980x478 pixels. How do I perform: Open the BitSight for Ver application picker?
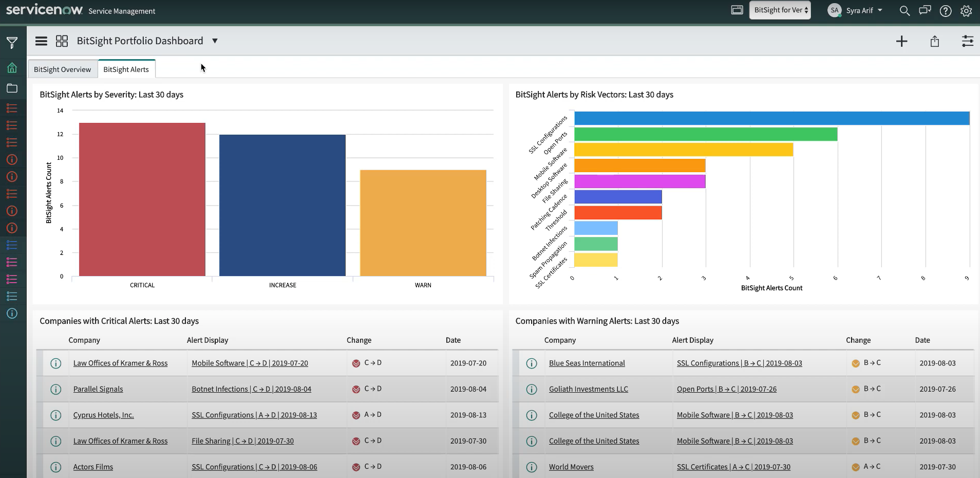tap(779, 10)
